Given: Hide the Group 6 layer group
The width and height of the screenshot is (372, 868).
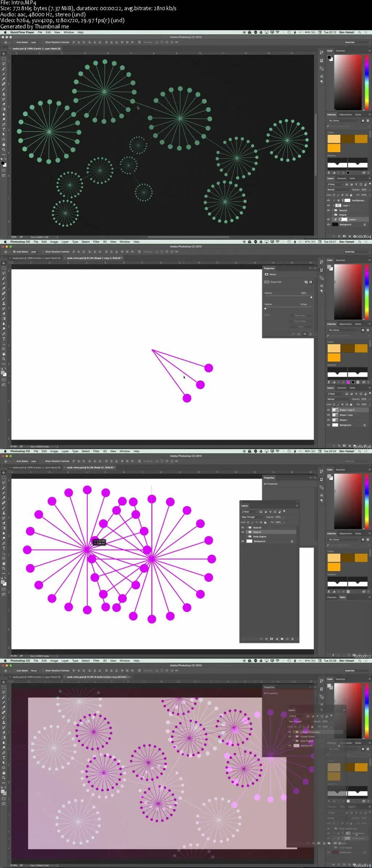Looking at the screenshot, I should click(328, 210).
